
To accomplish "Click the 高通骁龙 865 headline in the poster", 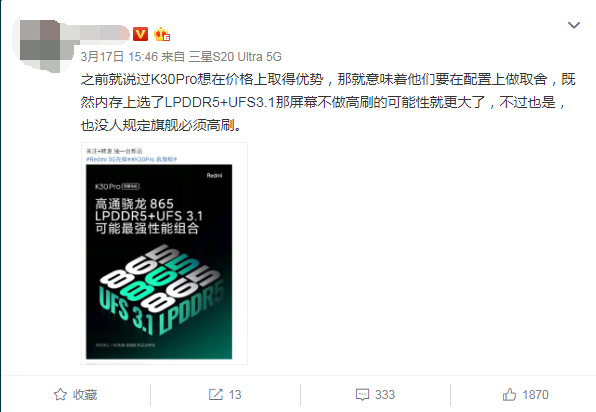I will tap(134, 204).
